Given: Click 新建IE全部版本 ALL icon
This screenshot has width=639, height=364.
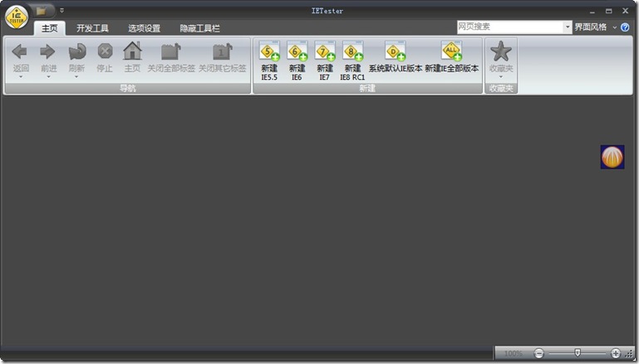Looking at the screenshot, I should [451, 52].
